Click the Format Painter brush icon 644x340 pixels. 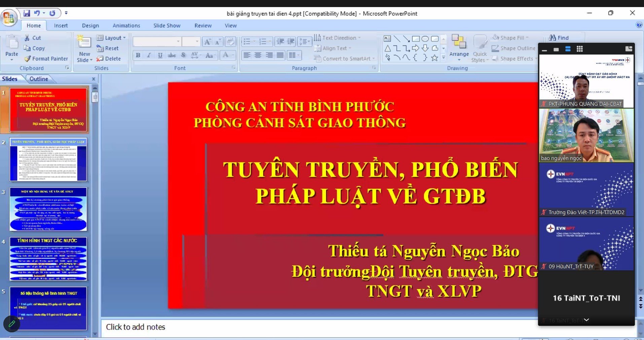28,59
